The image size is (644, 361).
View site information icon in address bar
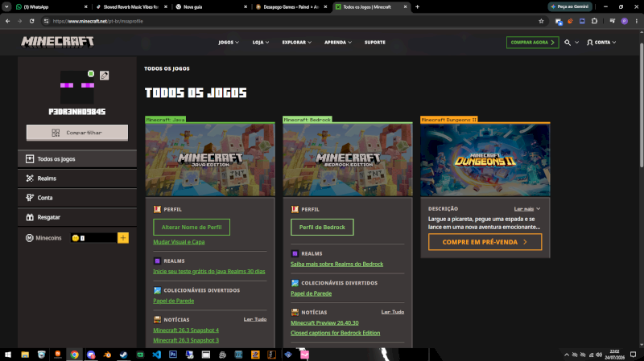click(46, 22)
